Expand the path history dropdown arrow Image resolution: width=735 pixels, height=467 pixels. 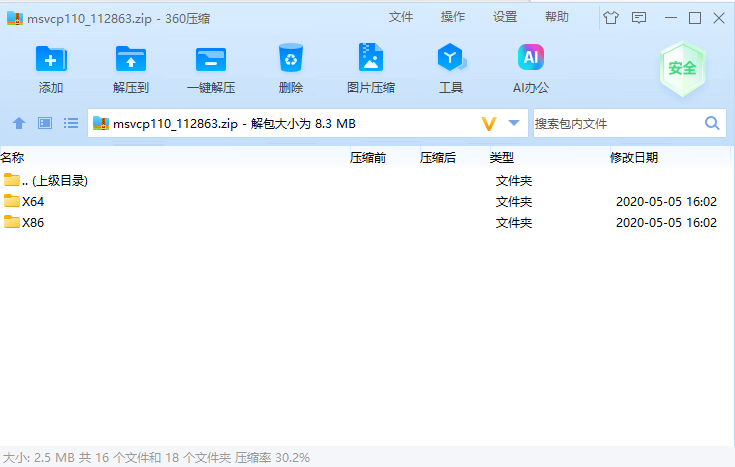[514, 123]
